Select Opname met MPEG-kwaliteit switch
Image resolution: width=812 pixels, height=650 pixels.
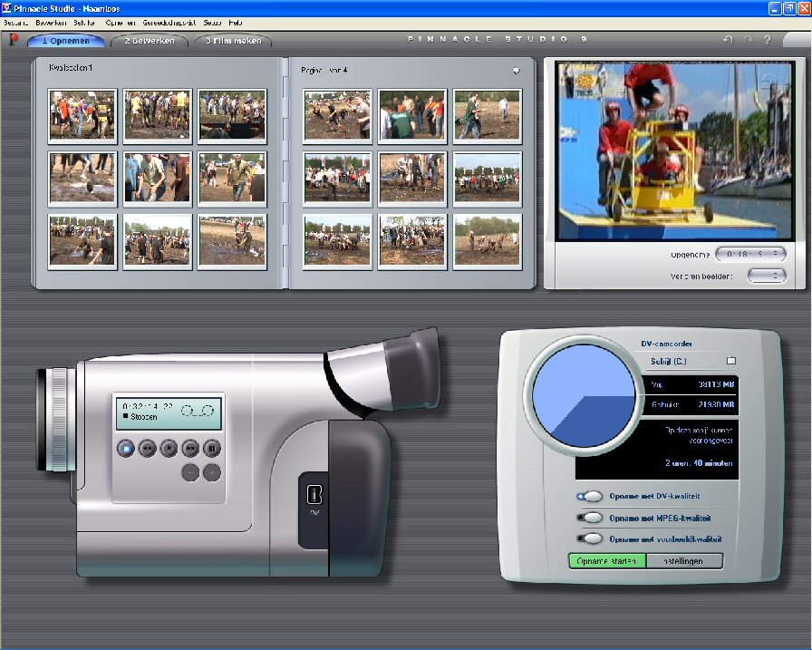click(590, 518)
